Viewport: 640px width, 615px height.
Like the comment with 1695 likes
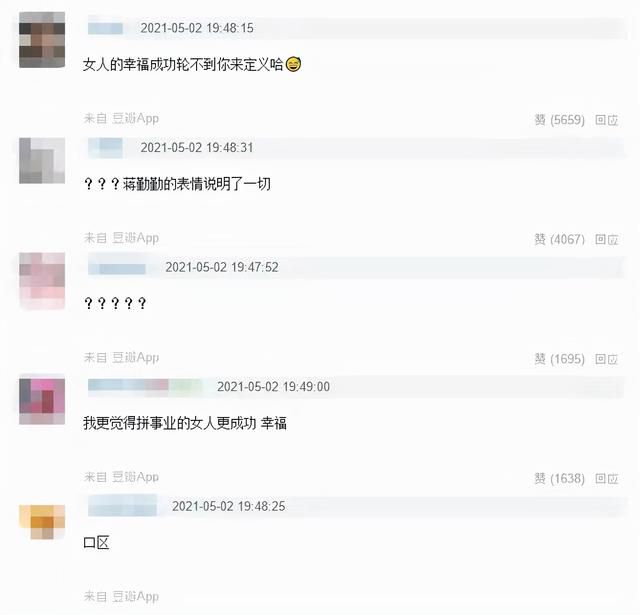point(560,359)
